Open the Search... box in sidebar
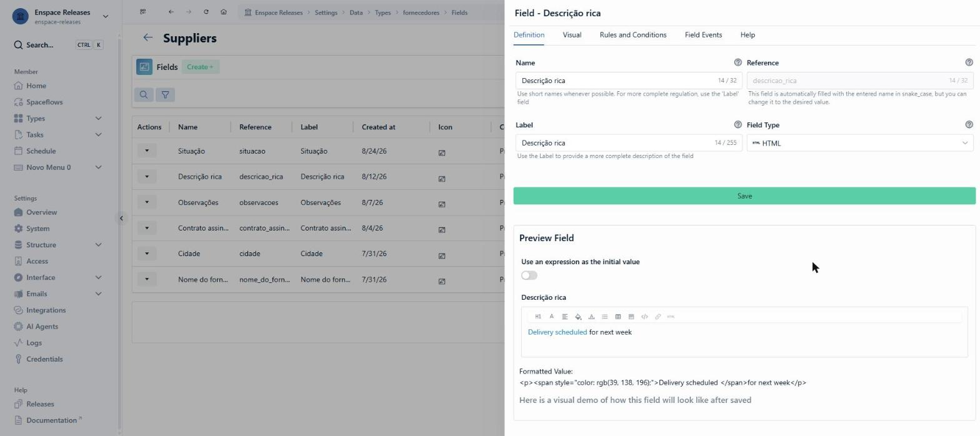 58,45
